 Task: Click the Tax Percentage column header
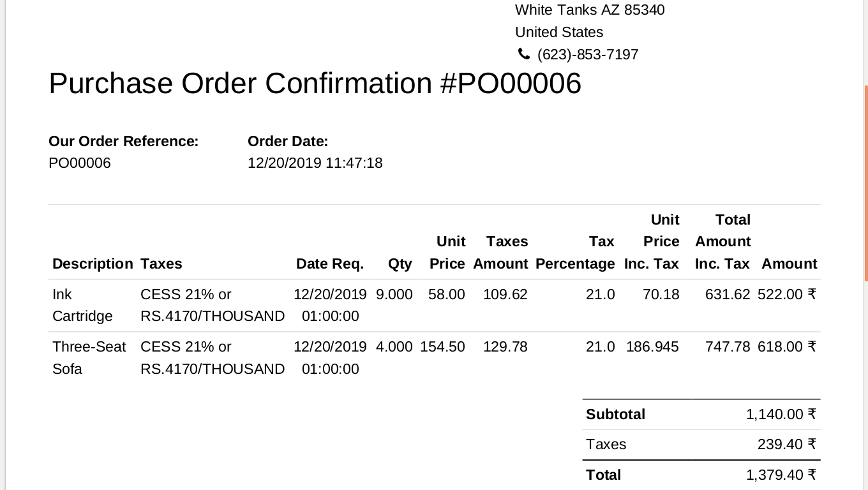[575, 253]
